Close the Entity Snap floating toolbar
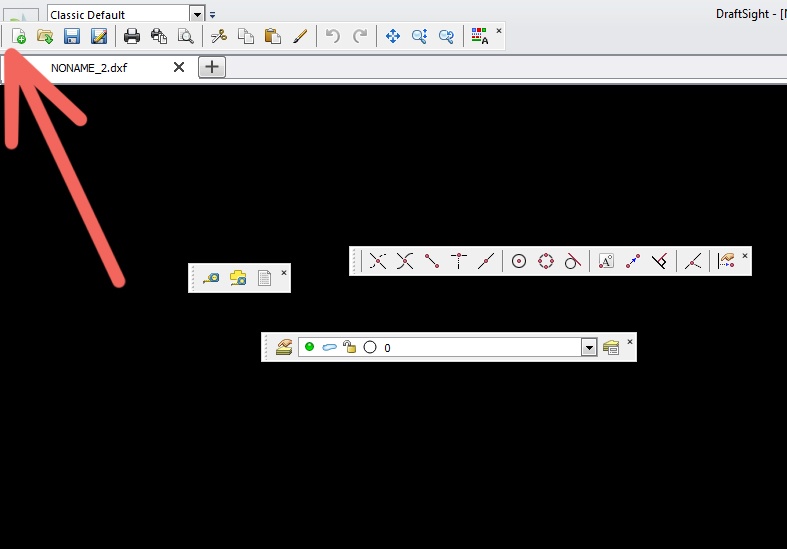Image resolution: width=787 pixels, height=549 pixels. click(745, 256)
